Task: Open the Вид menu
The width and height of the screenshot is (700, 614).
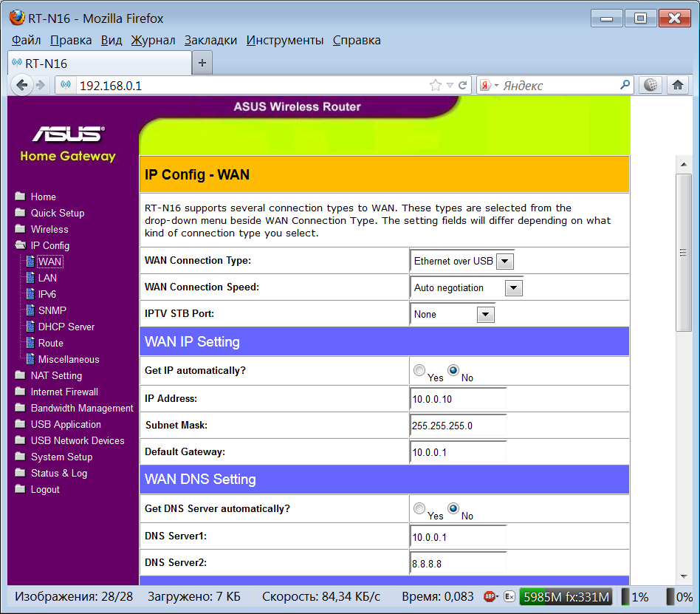Action: [111, 40]
